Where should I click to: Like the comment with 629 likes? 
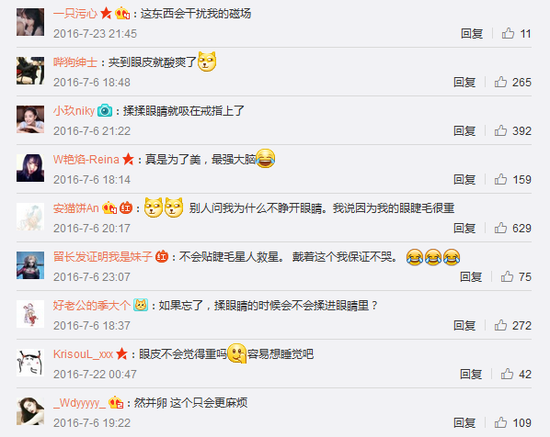[501, 228]
